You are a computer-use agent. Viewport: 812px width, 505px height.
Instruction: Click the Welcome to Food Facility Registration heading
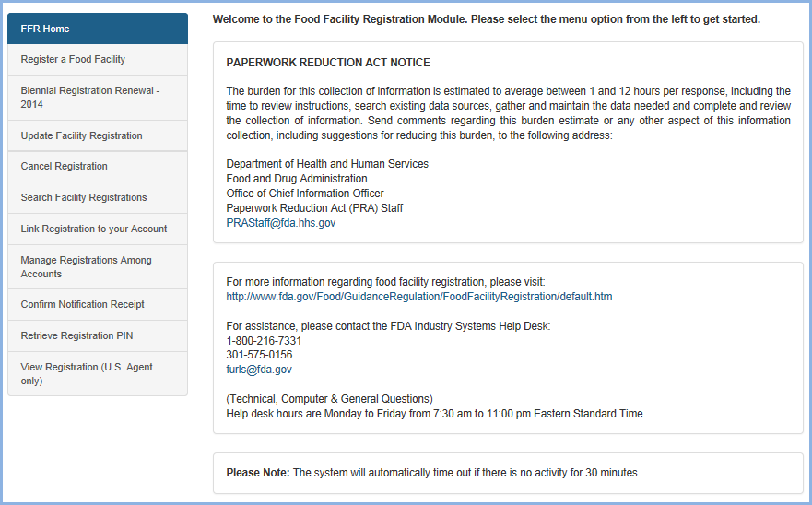pos(486,19)
